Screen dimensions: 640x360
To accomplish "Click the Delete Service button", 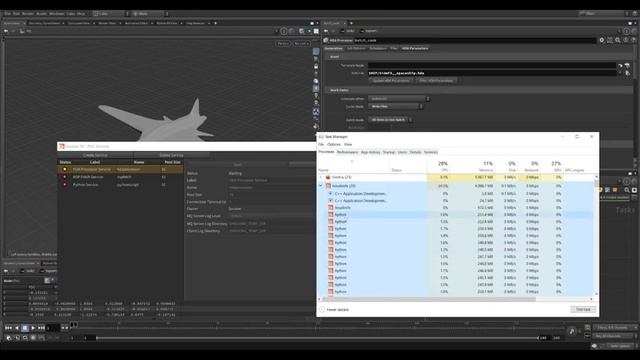I will coord(171,156).
